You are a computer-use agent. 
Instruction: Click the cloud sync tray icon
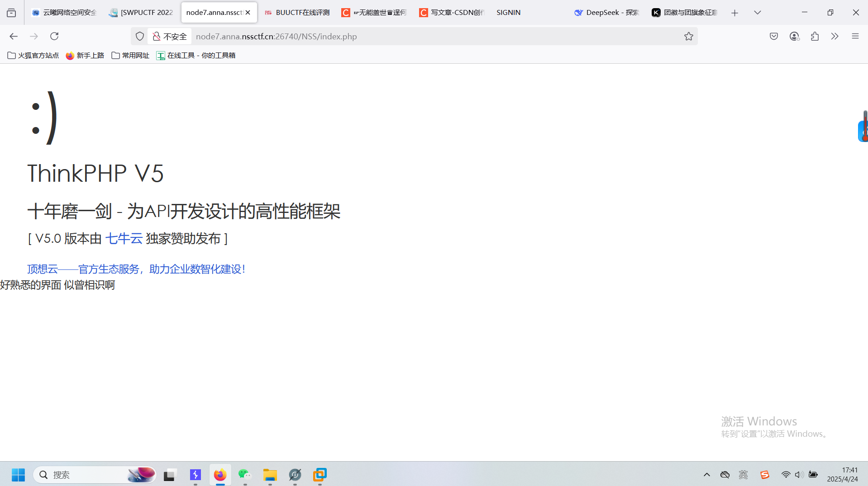pos(725,475)
